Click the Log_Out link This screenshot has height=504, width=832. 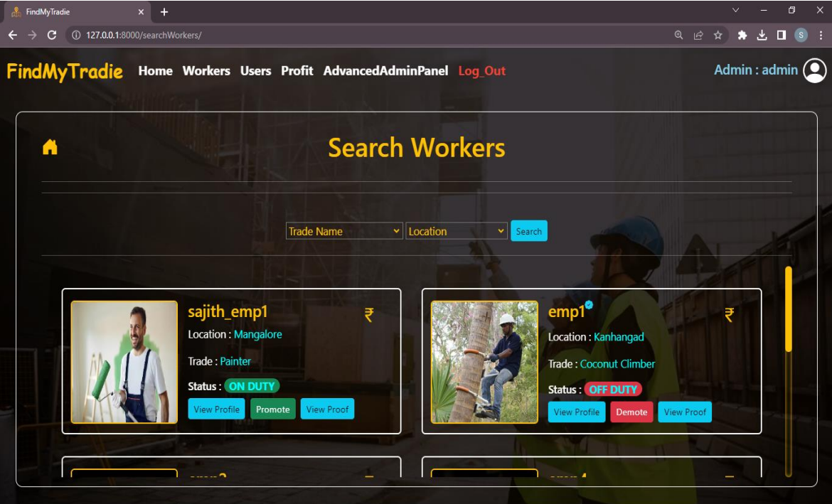coord(481,71)
